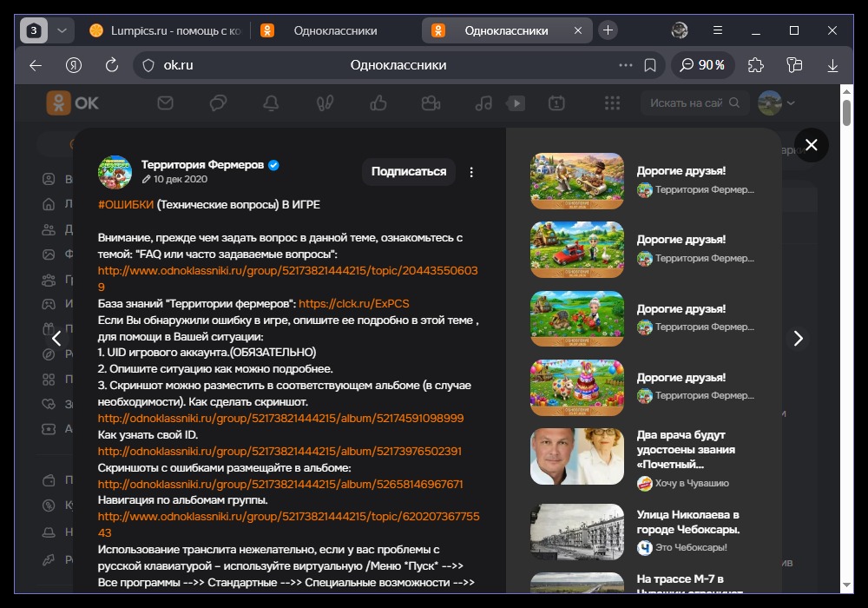868x608 pixels.
Task: Click the scrollbar down arrow
Action: (846, 585)
